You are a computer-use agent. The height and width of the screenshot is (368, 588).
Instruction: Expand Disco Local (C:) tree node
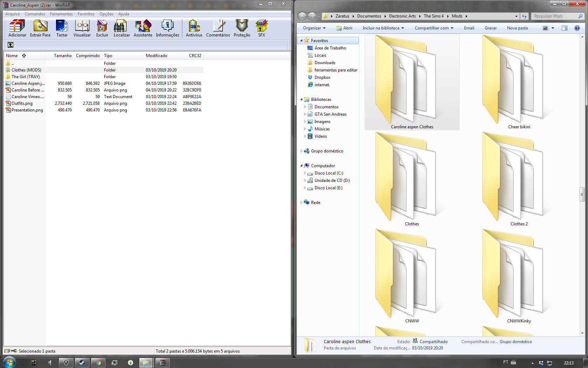click(x=305, y=173)
